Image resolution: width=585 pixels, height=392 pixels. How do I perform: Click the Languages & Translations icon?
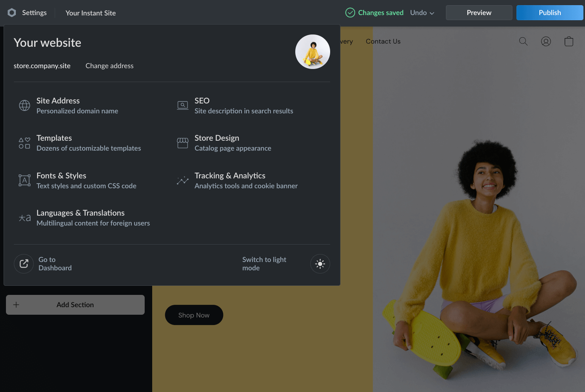pyautogui.click(x=24, y=218)
